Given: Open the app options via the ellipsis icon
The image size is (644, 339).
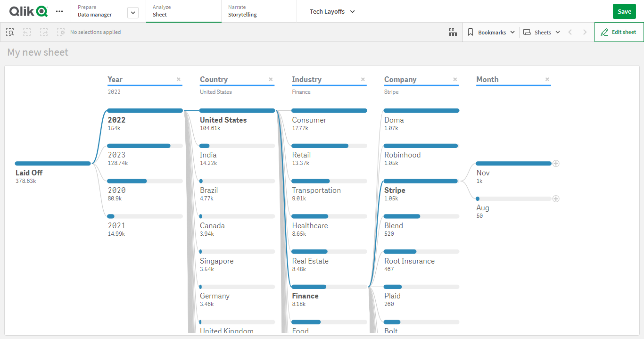Looking at the screenshot, I should [59, 11].
